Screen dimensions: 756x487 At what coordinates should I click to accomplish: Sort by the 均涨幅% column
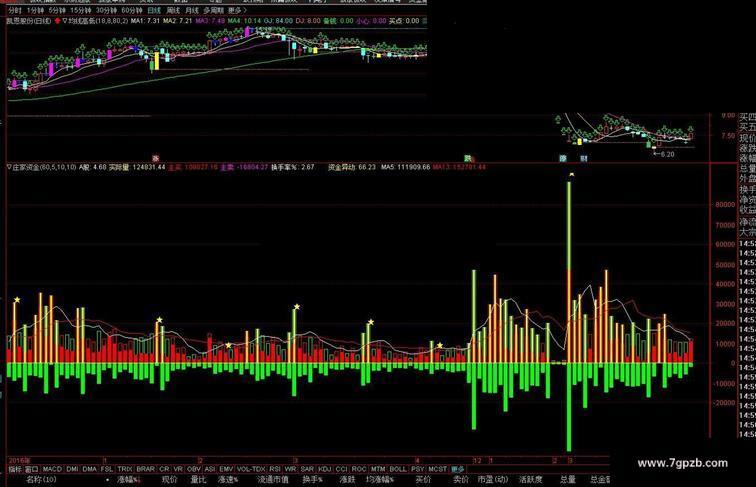tap(380, 480)
